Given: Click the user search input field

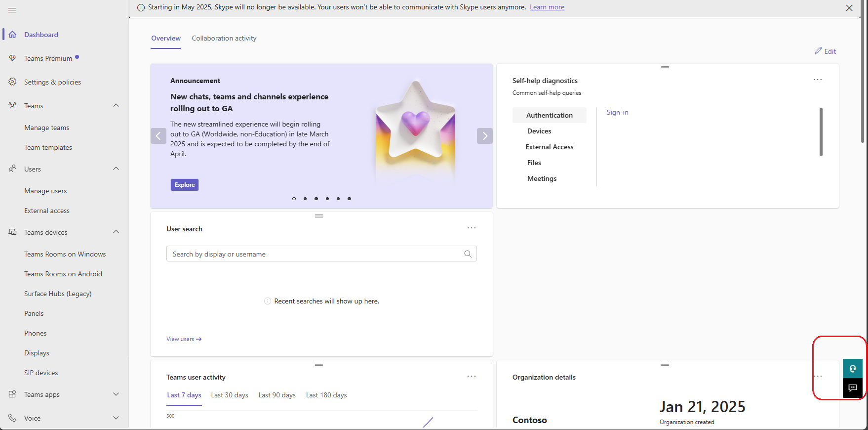Looking at the screenshot, I should [321, 254].
